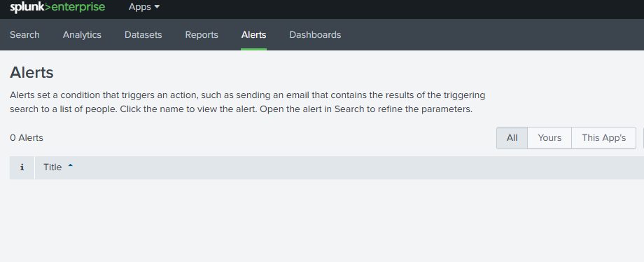Show only This App's alerts
This screenshot has height=262, width=644.
click(x=603, y=138)
